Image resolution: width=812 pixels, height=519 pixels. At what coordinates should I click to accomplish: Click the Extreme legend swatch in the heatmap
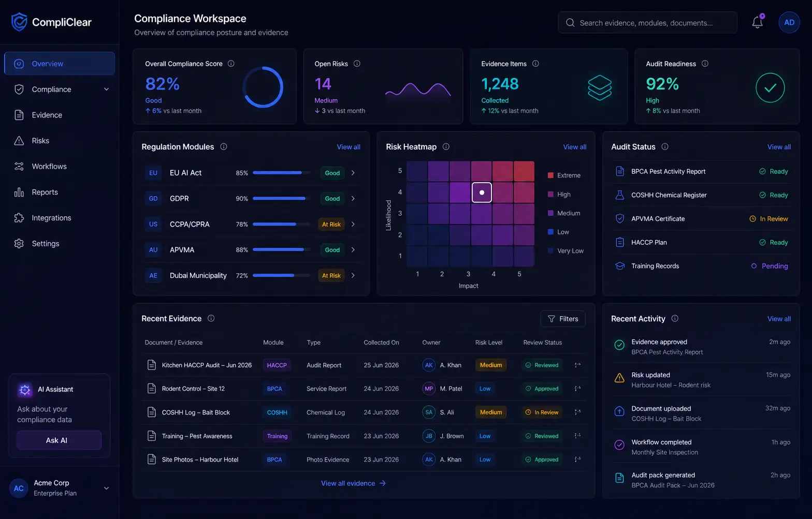click(x=551, y=175)
